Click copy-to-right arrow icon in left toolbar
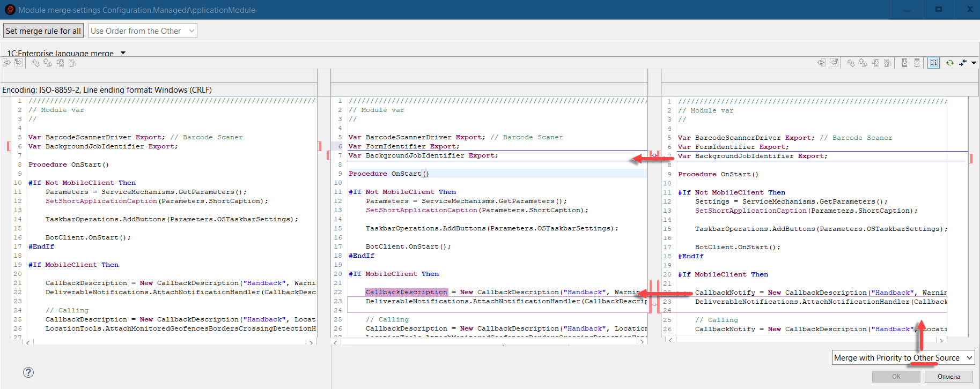The width and height of the screenshot is (980, 389). tap(7, 63)
